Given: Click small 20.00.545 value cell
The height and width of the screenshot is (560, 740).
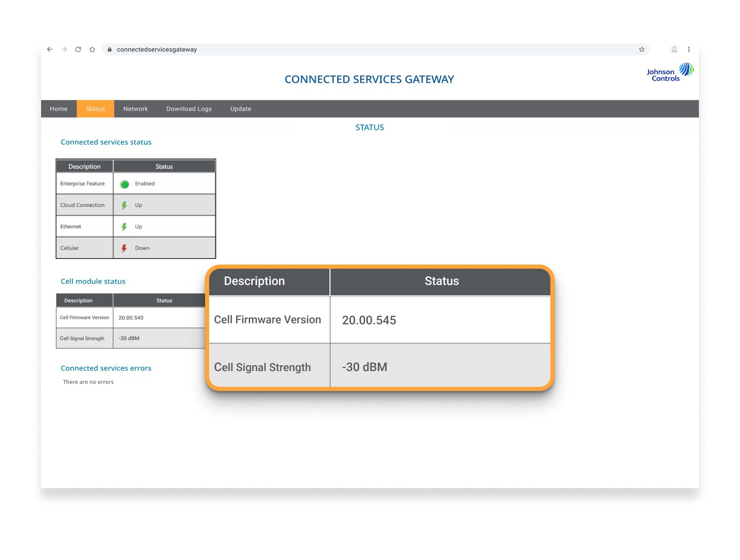Looking at the screenshot, I should pos(159,318).
